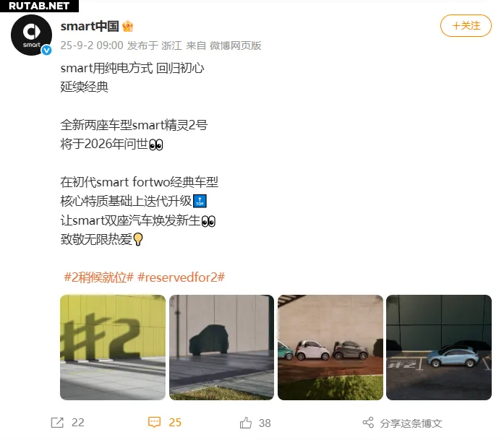The width and height of the screenshot is (504, 440).
Task: Click the blue TOP arrow emoji
Action: 200,201
